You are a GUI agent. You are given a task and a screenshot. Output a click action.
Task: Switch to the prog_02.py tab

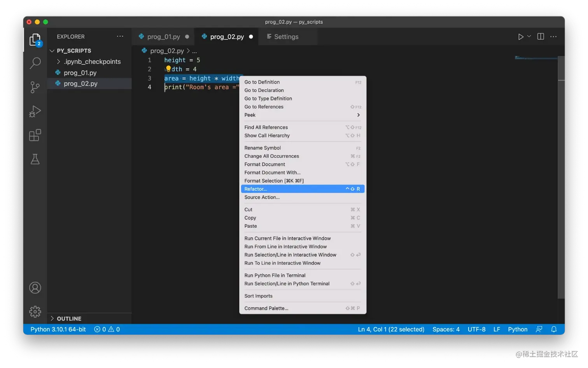(227, 37)
